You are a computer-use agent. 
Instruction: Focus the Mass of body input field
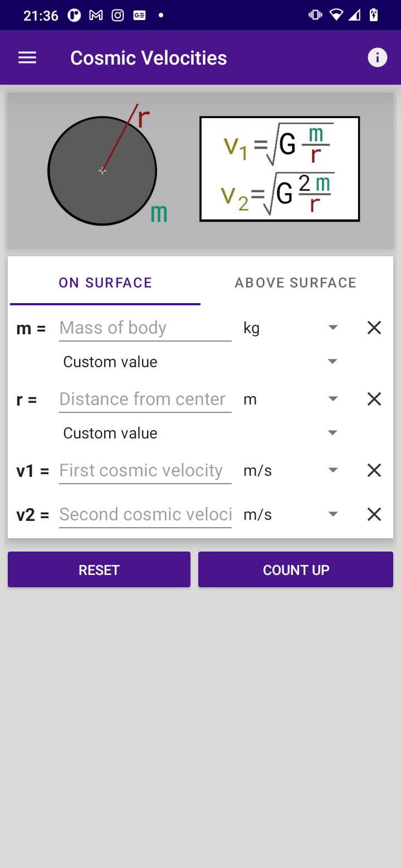(145, 328)
